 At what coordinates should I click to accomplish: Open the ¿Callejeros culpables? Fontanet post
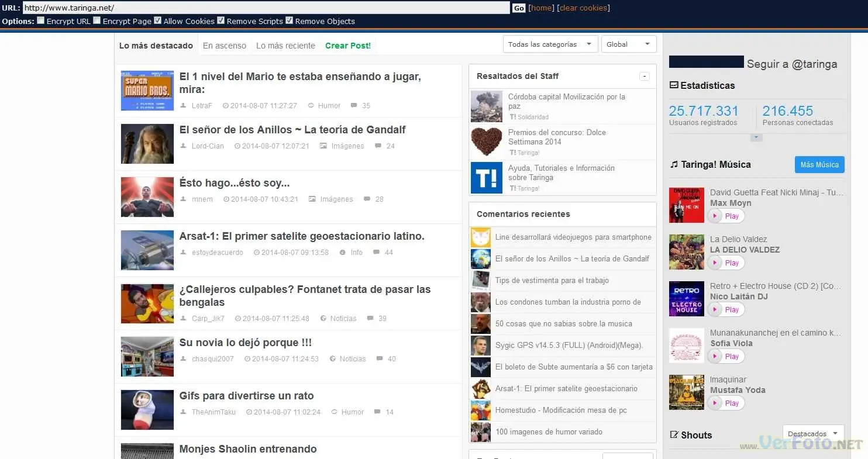coord(305,296)
